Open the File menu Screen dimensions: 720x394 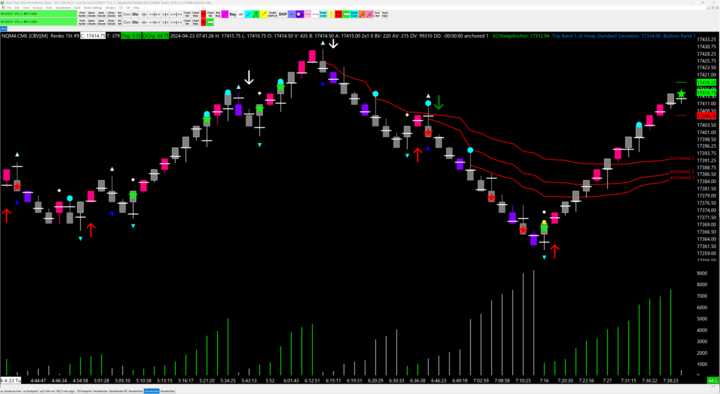9,8
